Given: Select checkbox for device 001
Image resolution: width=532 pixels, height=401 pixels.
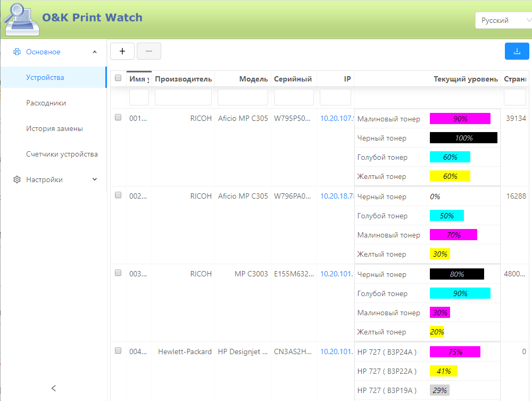Looking at the screenshot, I should [118, 117].
